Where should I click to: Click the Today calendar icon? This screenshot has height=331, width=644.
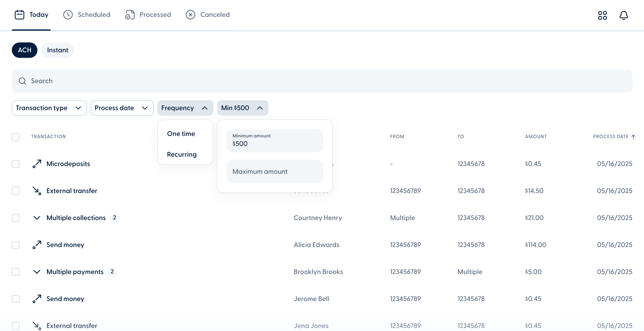[20, 14]
